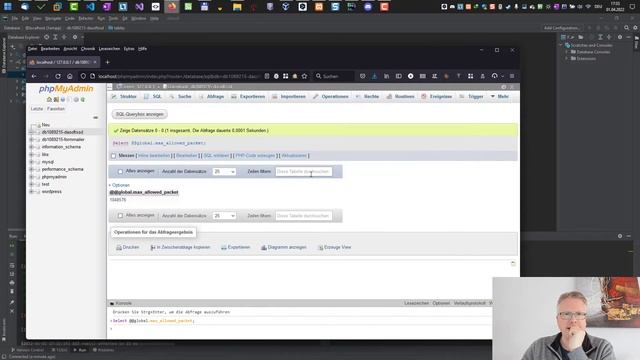The height and width of the screenshot is (360, 640).
Task: Focus the upper Zeilen filtern search field
Action: [x=304, y=171]
